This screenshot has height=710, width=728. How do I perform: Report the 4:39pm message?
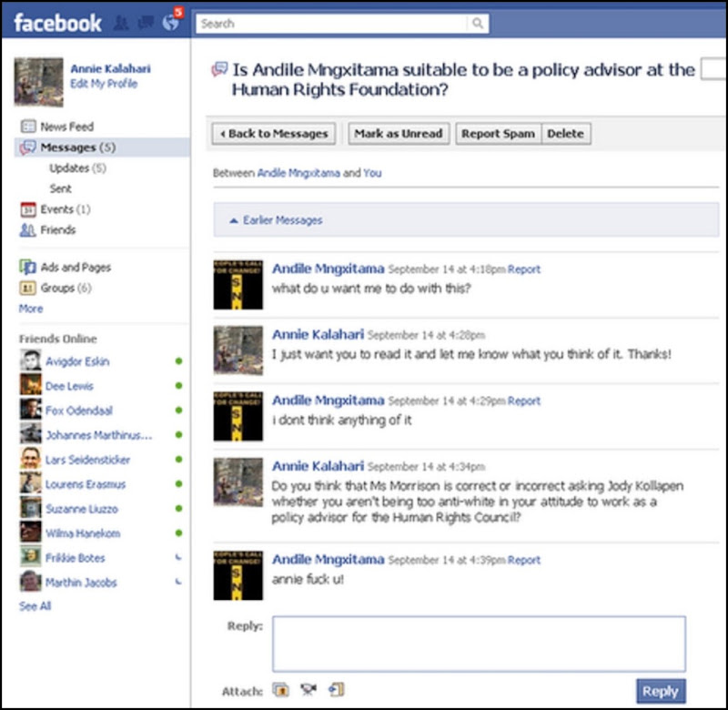[524, 560]
